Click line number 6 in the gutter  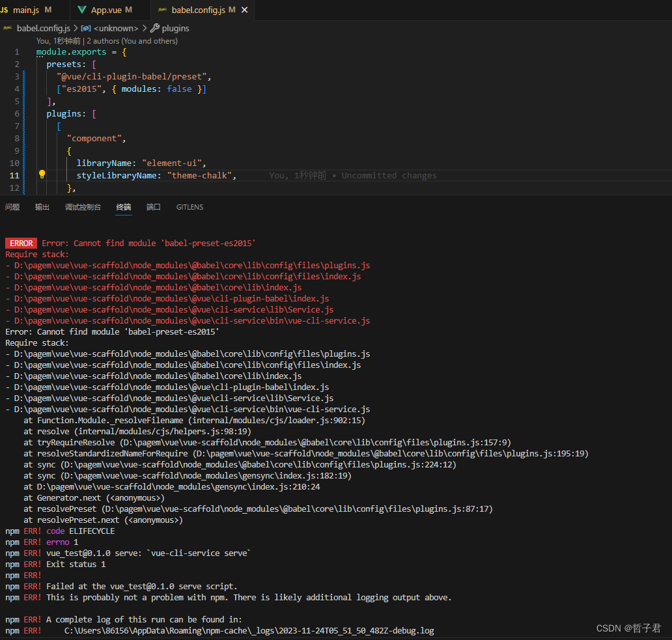[x=17, y=113]
